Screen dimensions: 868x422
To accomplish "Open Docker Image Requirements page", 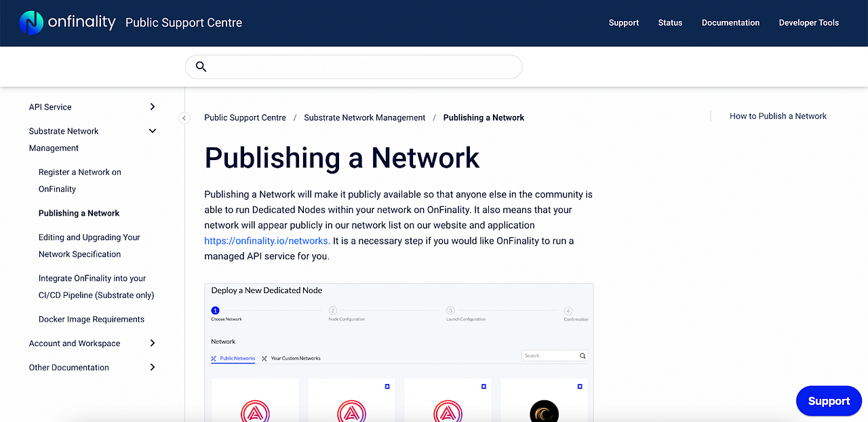I will [92, 319].
